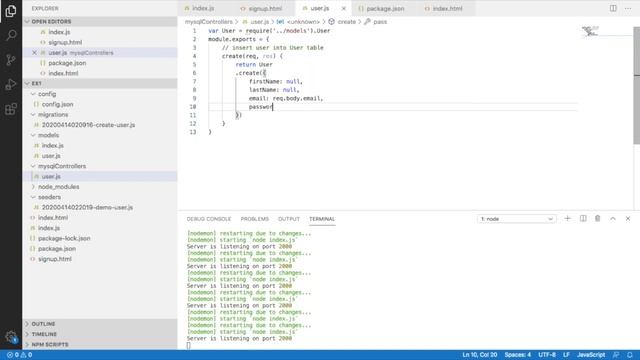Expand the Timeline section
640x360 pixels.
(x=100, y=334)
